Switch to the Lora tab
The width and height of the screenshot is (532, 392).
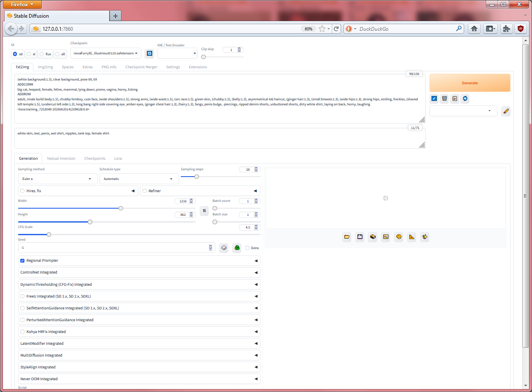click(x=118, y=158)
